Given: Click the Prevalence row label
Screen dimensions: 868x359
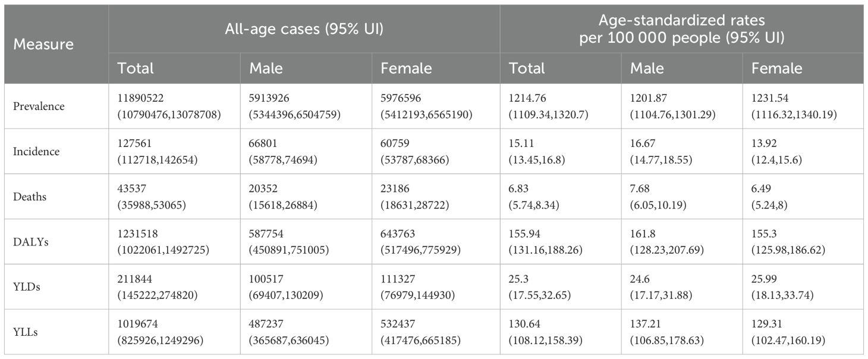Looking at the screenshot, I should click(39, 106).
